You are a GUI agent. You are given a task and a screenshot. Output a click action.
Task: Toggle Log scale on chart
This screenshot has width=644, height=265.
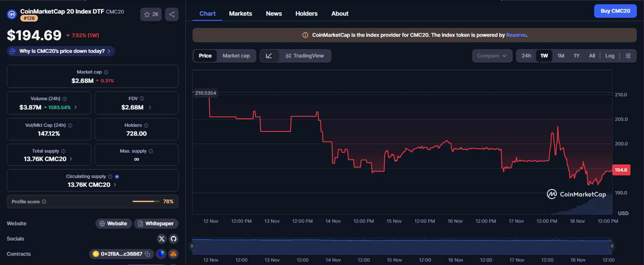click(610, 56)
